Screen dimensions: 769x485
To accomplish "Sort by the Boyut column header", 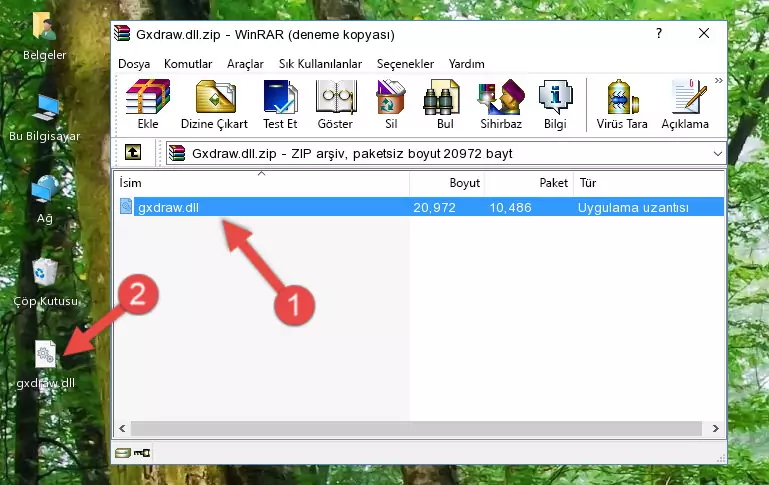I will pyautogui.click(x=447, y=183).
